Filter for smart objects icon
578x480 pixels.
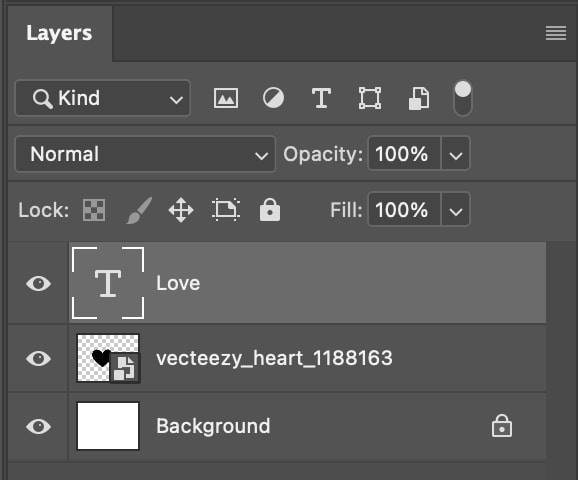click(419, 98)
